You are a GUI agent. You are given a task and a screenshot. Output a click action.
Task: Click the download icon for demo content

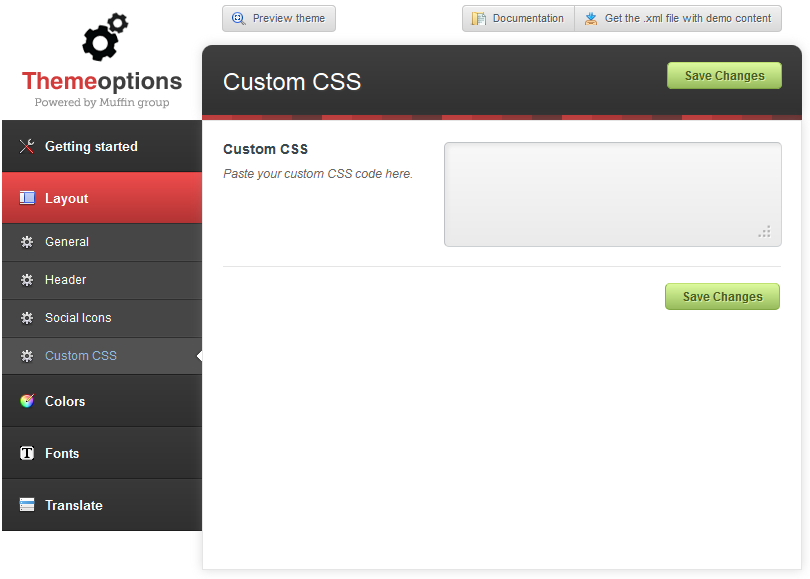(x=591, y=19)
